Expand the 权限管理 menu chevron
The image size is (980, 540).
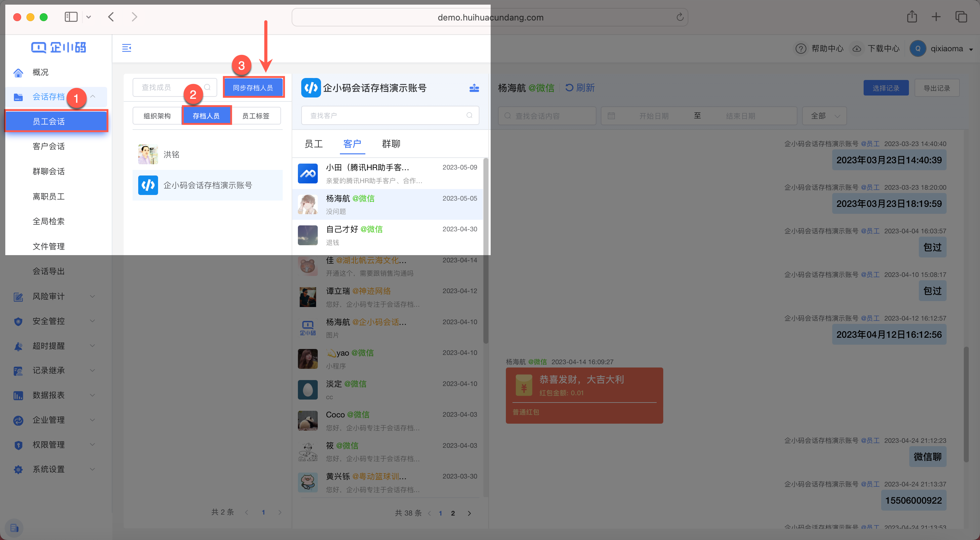tap(93, 444)
